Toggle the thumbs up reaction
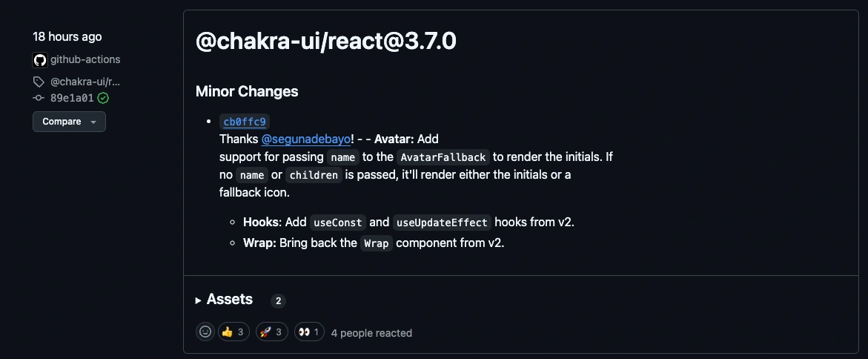 233,332
